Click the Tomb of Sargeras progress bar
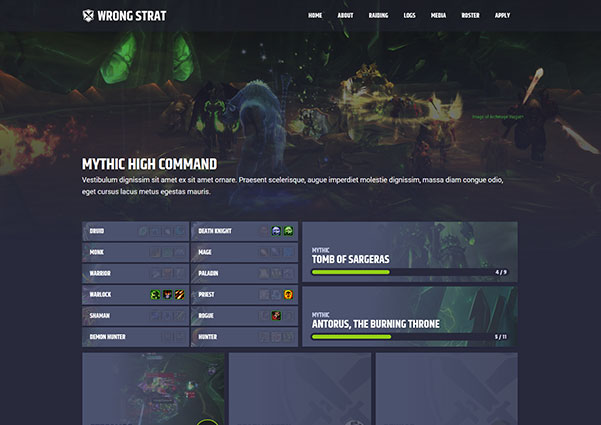601x425 pixels. click(x=410, y=272)
